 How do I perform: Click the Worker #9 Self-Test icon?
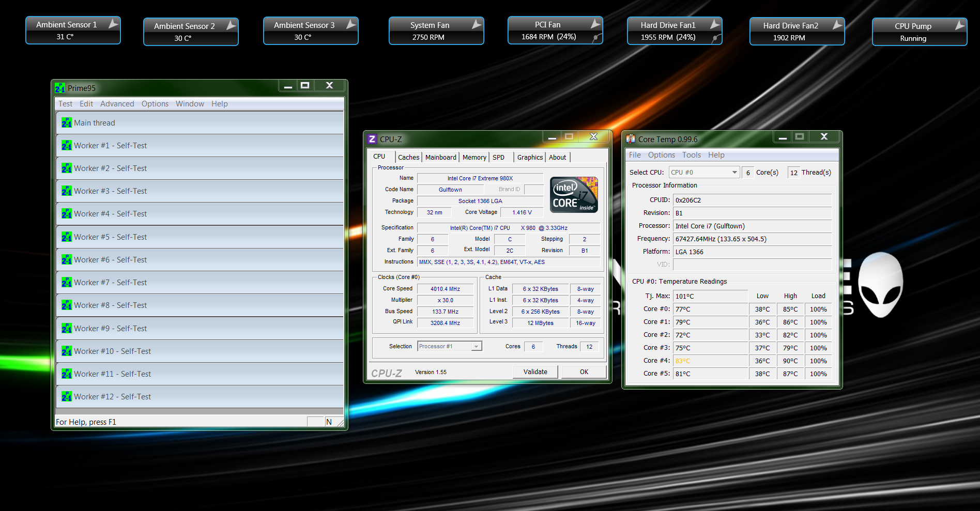(x=67, y=329)
